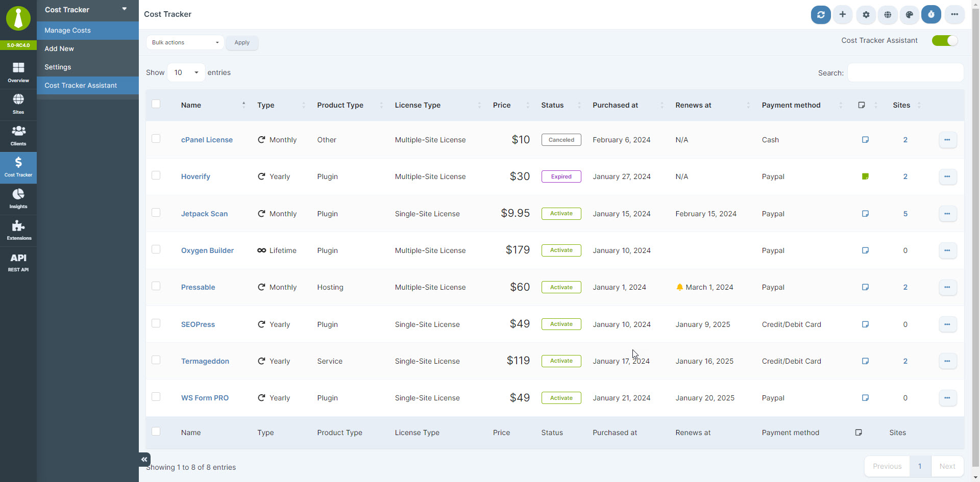980x482 pixels.
Task: Check the select-all checkbox in table header
Action: (x=156, y=104)
